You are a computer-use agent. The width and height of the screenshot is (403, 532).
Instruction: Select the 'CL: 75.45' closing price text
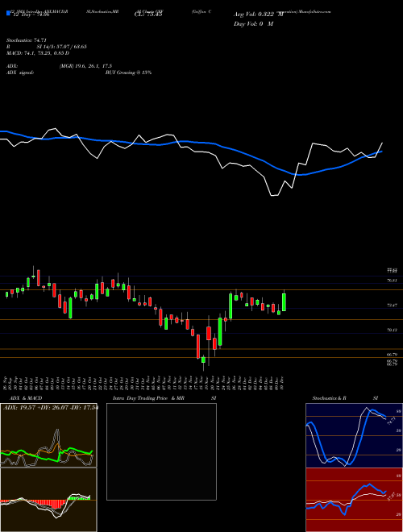point(148,15)
